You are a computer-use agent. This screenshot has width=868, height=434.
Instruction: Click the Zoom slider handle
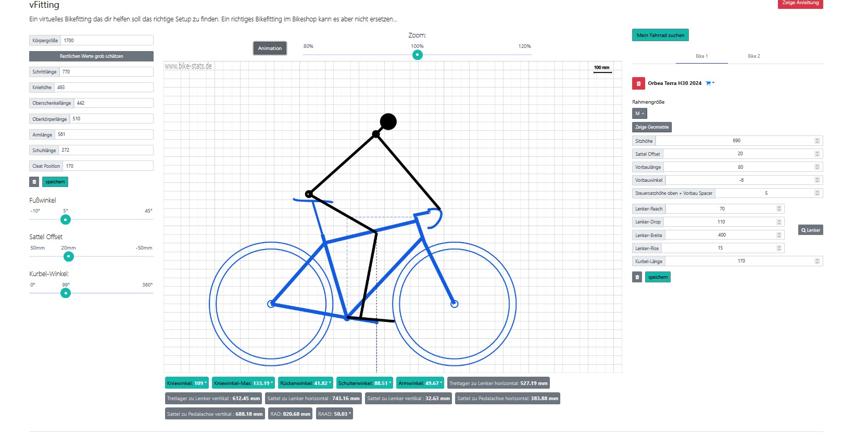point(417,55)
